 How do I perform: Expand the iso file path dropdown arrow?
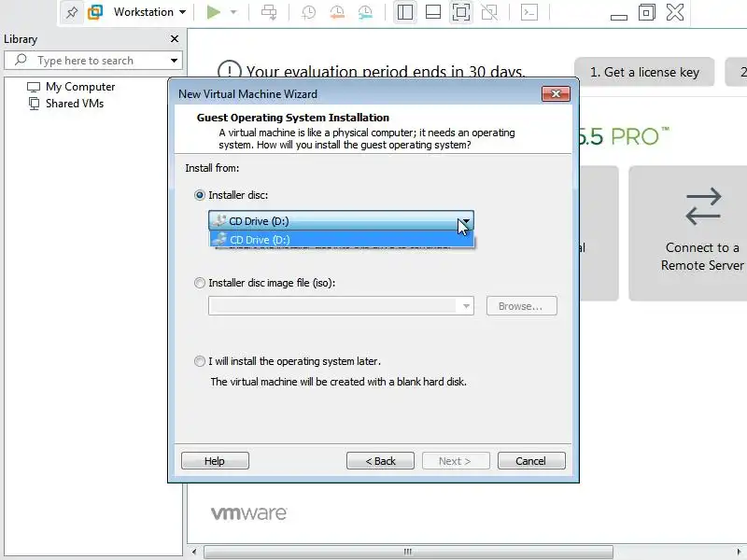click(x=466, y=306)
